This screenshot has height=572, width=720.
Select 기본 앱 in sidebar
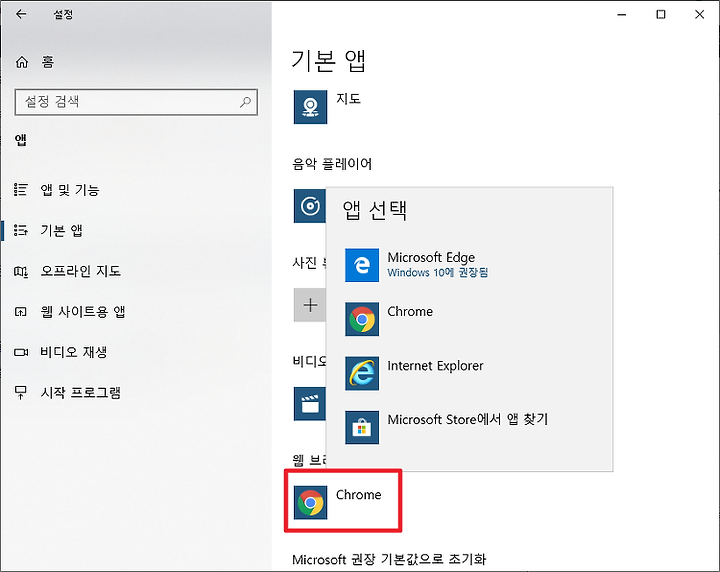[48, 230]
